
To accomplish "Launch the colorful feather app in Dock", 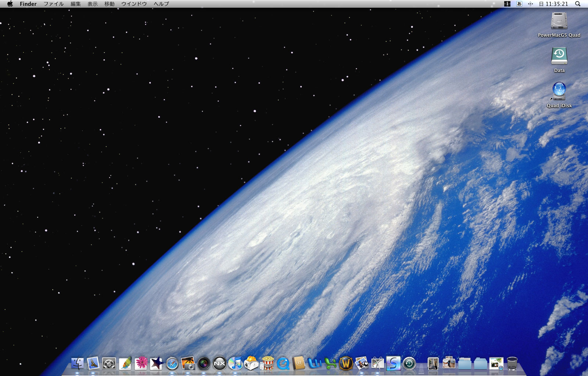I will click(x=125, y=364).
